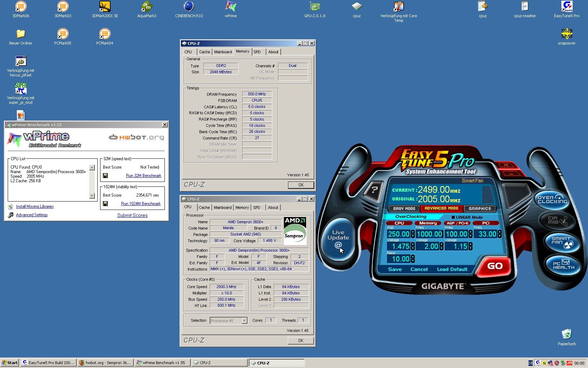The width and height of the screenshot is (588, 368).
Task: Click Load Default in EasyTune
Action: coord(452,269)
